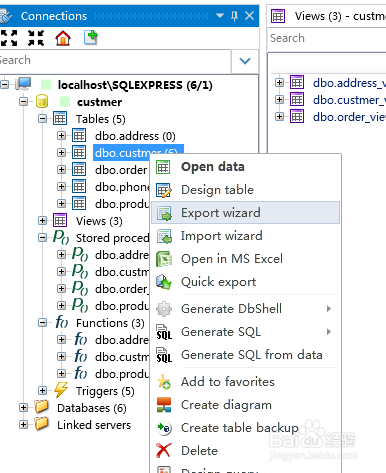Expand the dbo.address (0) table
Viewport: 386px width, 473px height.
61,136
